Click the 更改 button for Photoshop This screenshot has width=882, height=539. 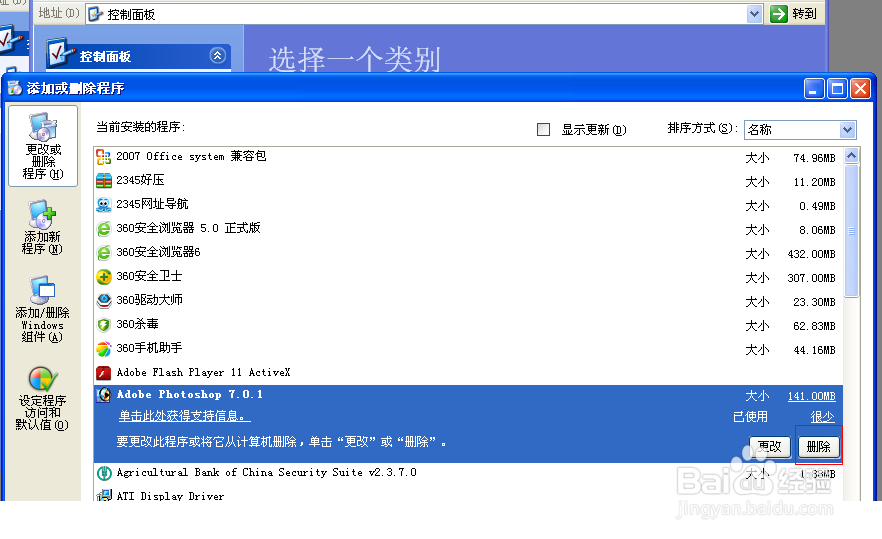(x=770, y=447)
